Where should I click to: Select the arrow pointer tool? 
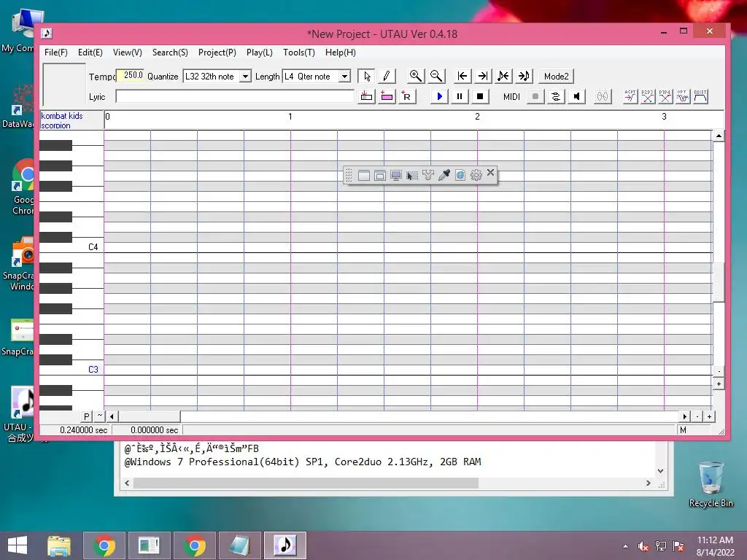coord(366,76)
